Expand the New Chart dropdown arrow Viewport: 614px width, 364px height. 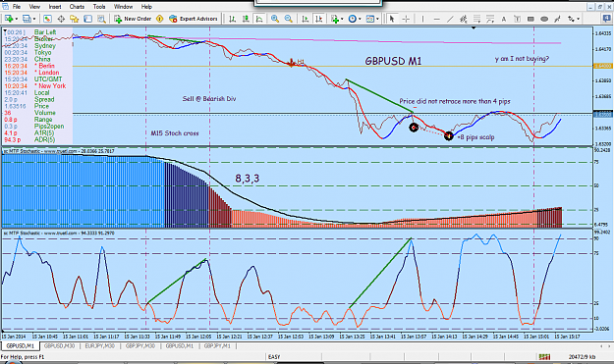point(17,19)
